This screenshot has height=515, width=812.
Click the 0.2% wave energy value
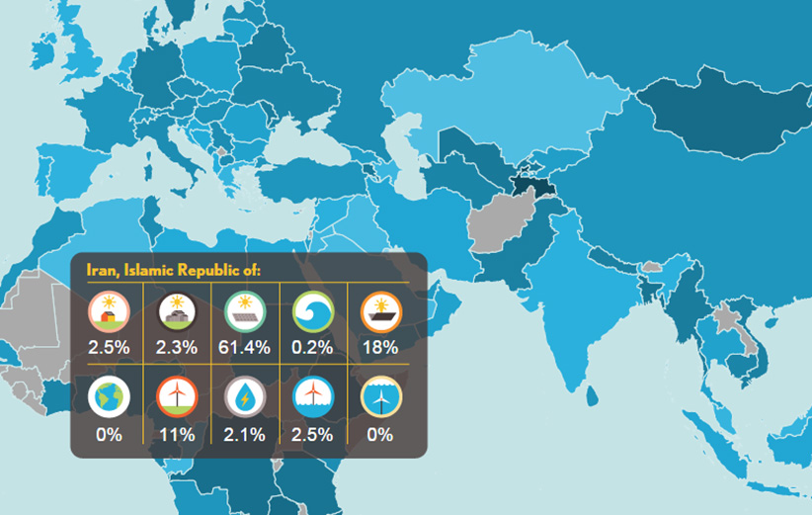pyautogui.click(x=312, y=348)
